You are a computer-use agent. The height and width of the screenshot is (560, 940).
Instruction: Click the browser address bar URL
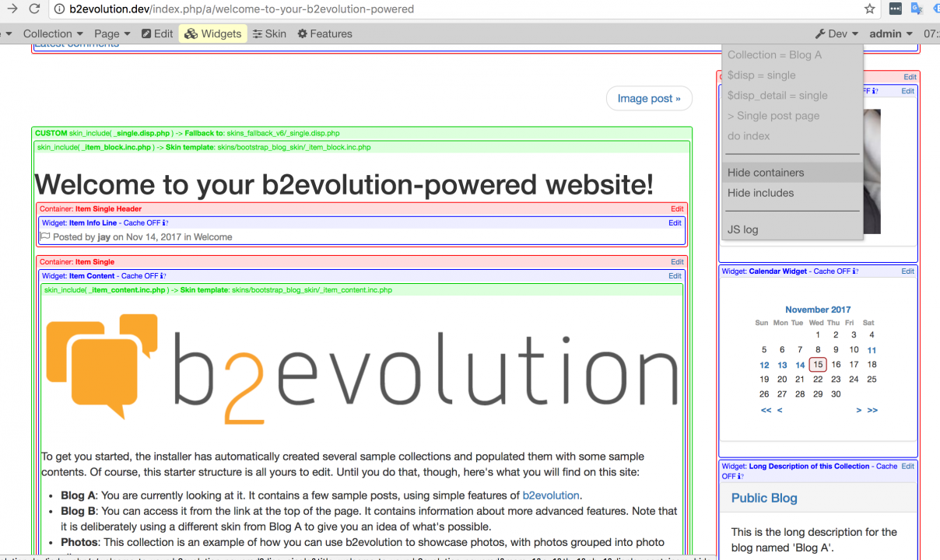coord(241,9)
